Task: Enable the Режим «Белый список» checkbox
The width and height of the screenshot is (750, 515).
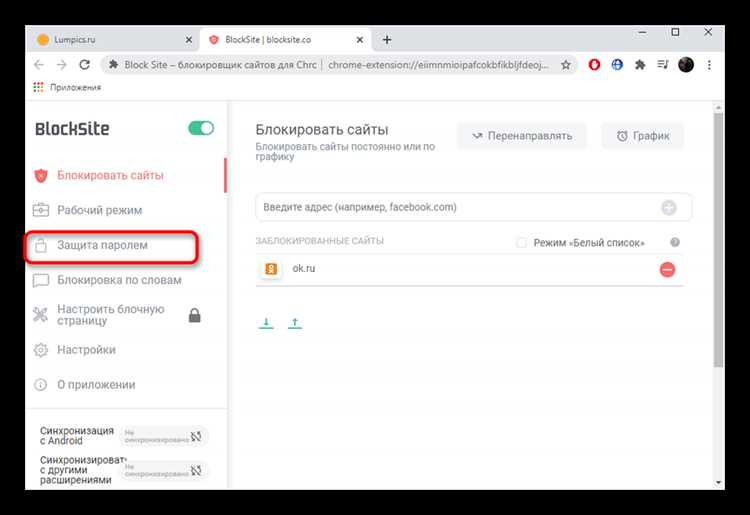Action: (x=521, y=242)
